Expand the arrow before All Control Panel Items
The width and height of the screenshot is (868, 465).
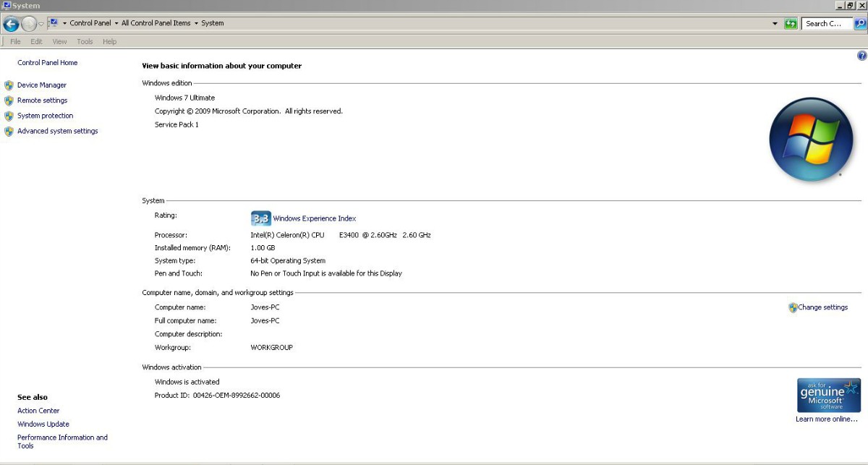(116, 23)
